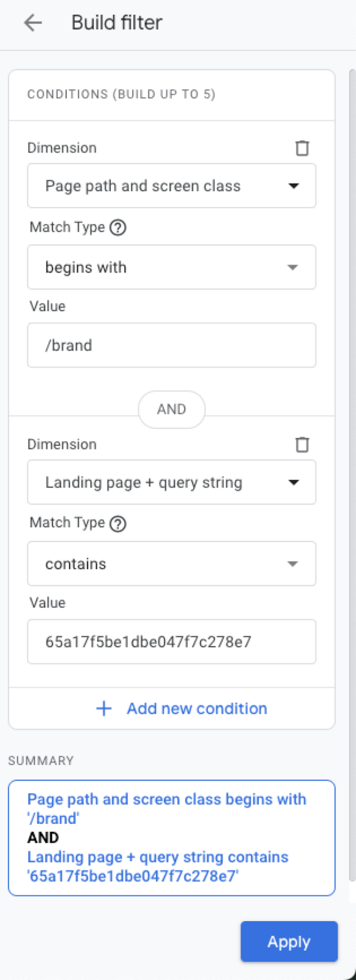Apply the filter
356x980 pixels.
[289, 941]
